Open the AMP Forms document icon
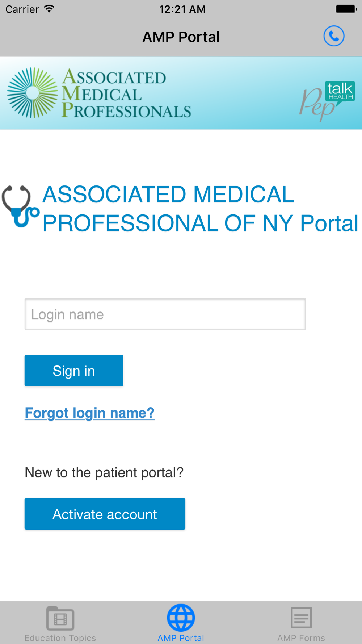 tap(301, 618)
